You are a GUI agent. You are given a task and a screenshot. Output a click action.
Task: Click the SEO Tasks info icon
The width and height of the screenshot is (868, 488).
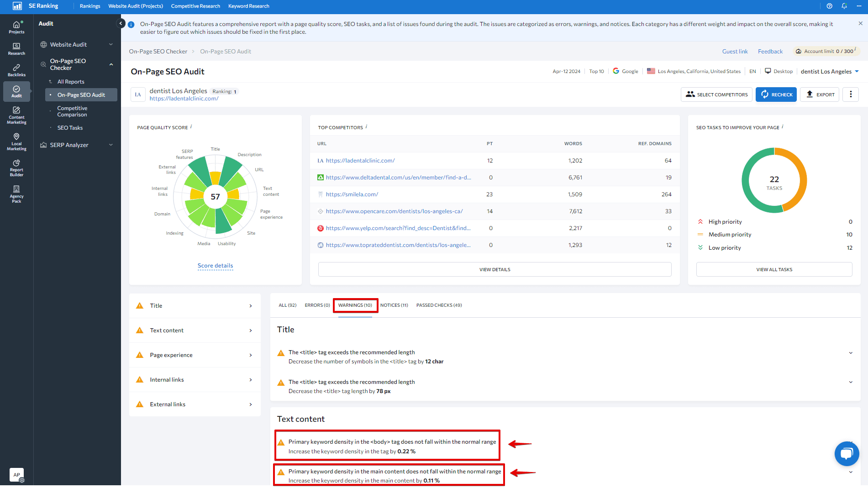pyautogui.click(x=783, y=127)
